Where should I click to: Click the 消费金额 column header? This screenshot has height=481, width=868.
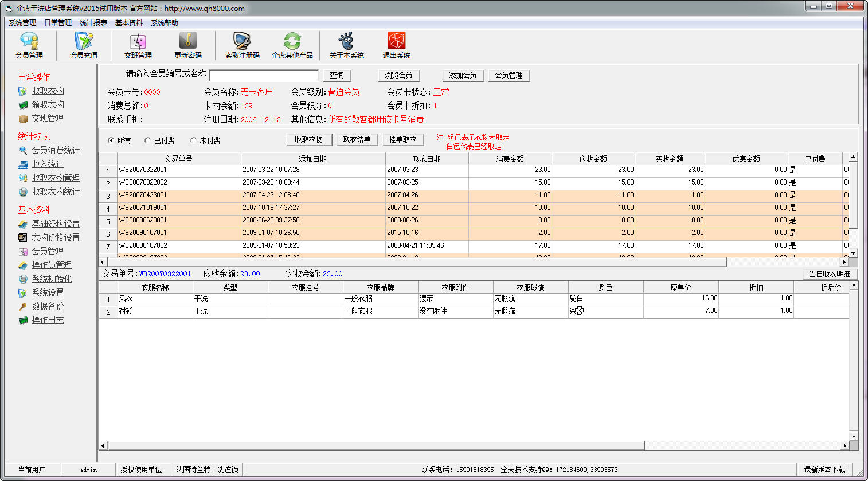pos(510,159)
